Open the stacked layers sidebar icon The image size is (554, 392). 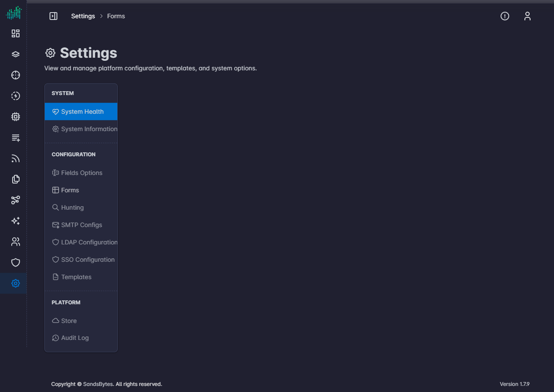point(16,54)
